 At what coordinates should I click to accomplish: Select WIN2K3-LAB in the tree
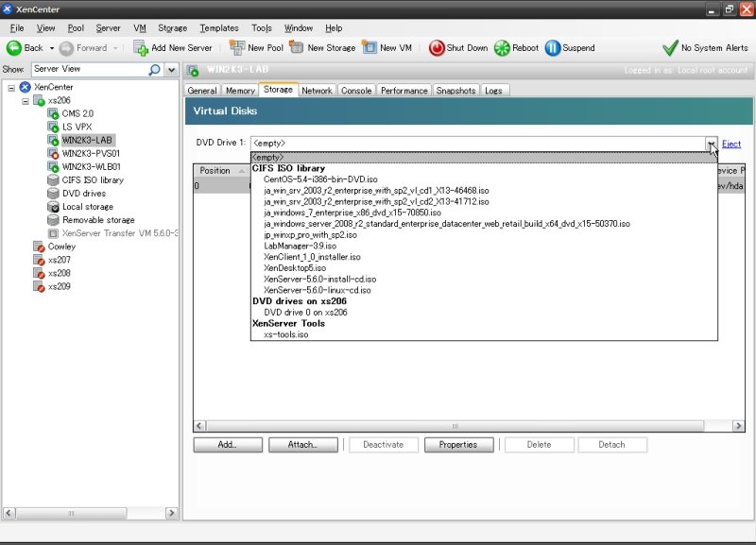87,140
